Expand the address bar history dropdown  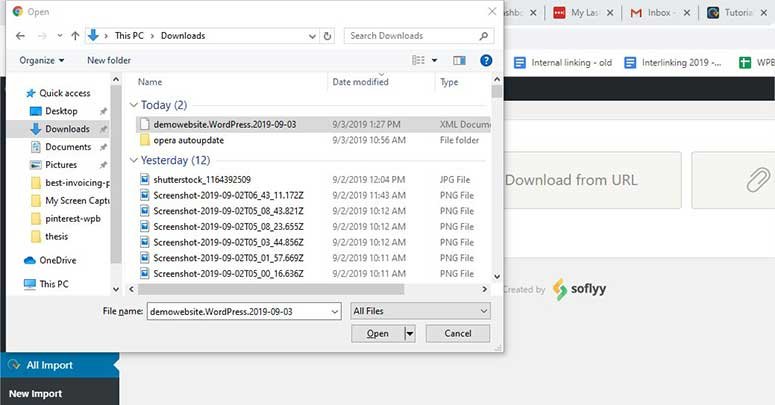click(x=312, y=36)
